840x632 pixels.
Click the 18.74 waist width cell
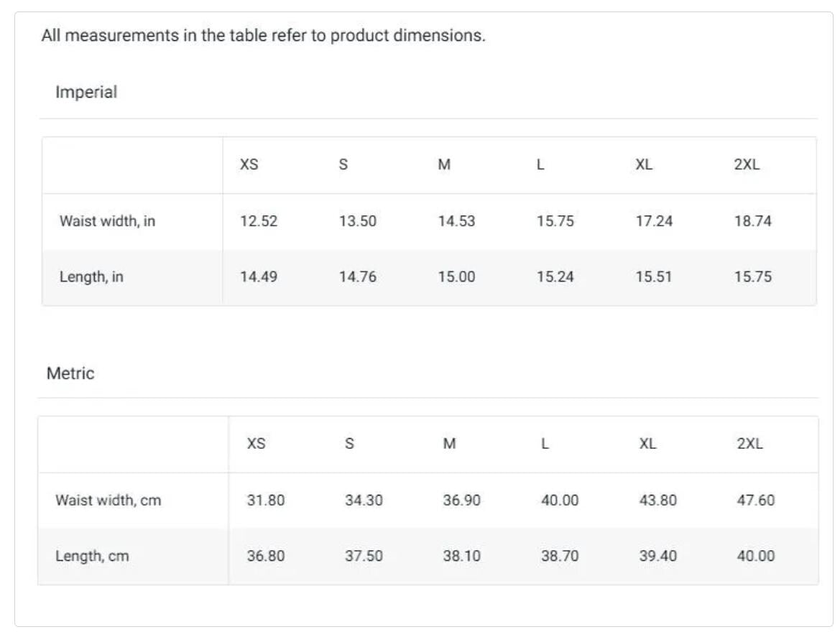(752, 221)
